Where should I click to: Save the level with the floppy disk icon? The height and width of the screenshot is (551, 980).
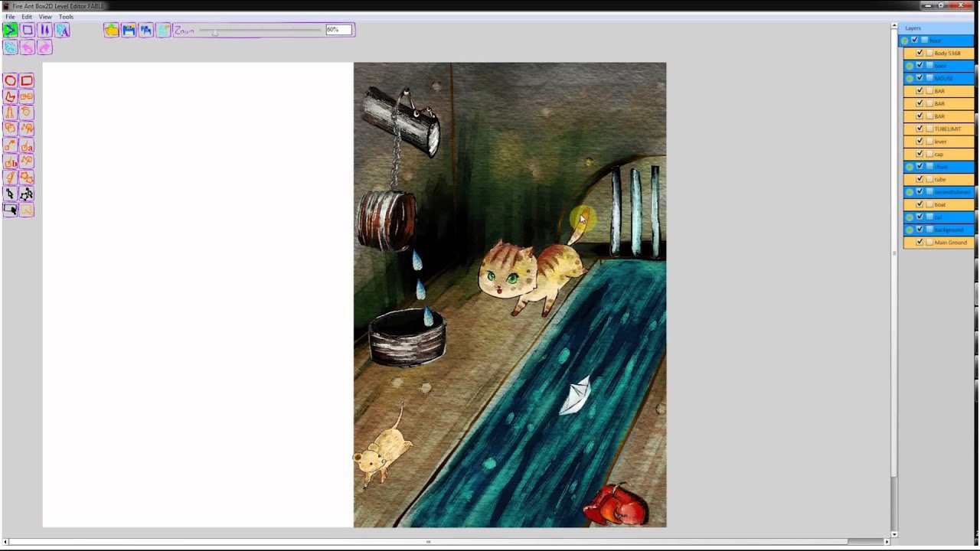pos(129,30)
